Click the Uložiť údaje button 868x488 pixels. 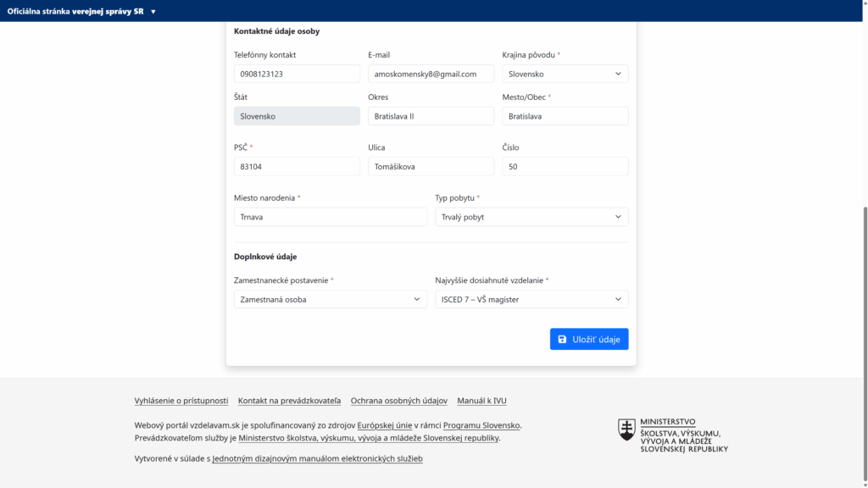(x=589, y=339)
